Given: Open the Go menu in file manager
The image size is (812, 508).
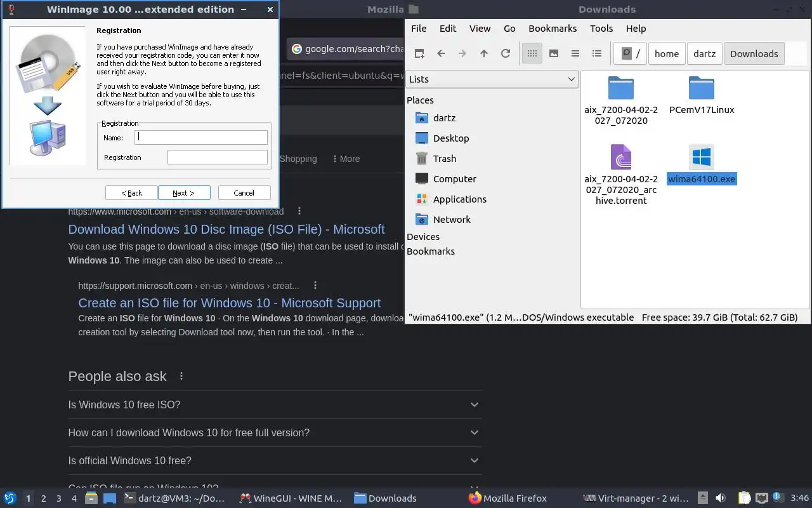Looking at the screenshot, I should coord(509,28).
